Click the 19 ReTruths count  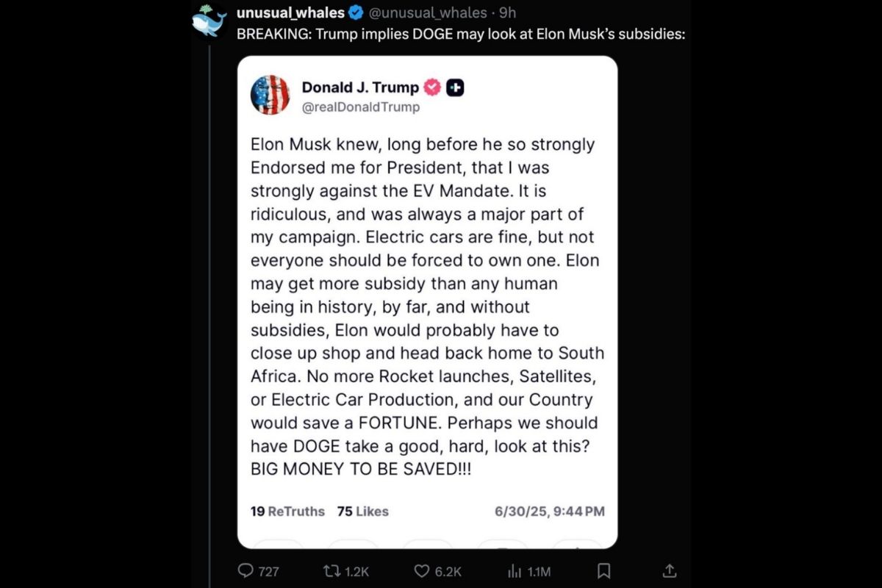[x=287, y=511]
